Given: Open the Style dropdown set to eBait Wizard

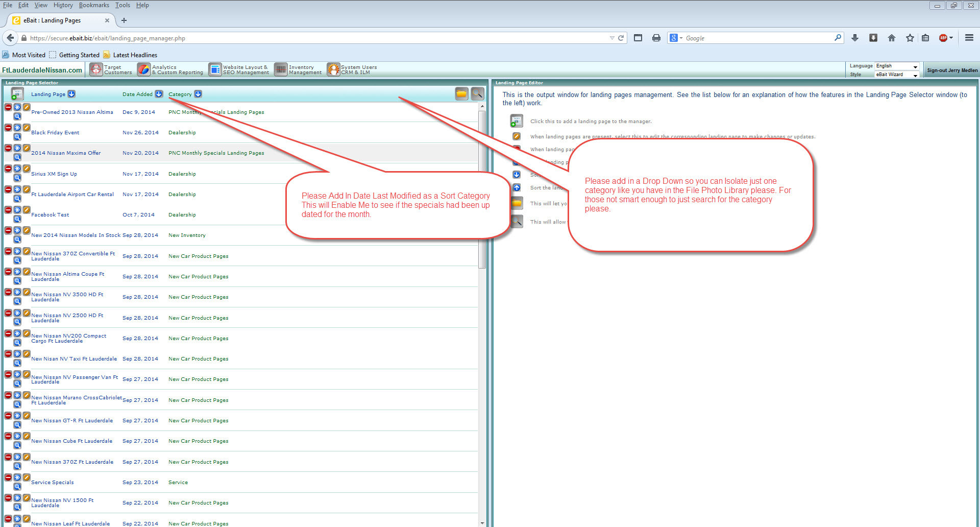Looking at the screenshot, I should pyautogui.click(x=897, y=75).
